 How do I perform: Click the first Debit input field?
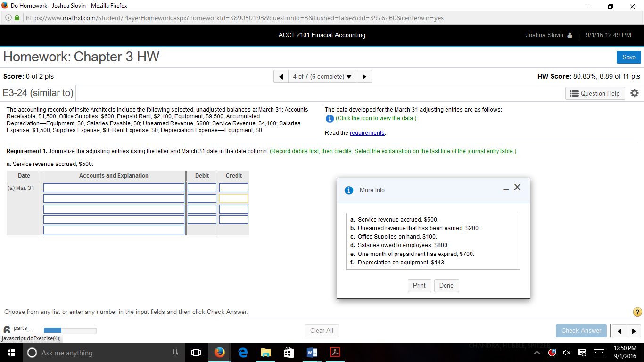[202, 187]
